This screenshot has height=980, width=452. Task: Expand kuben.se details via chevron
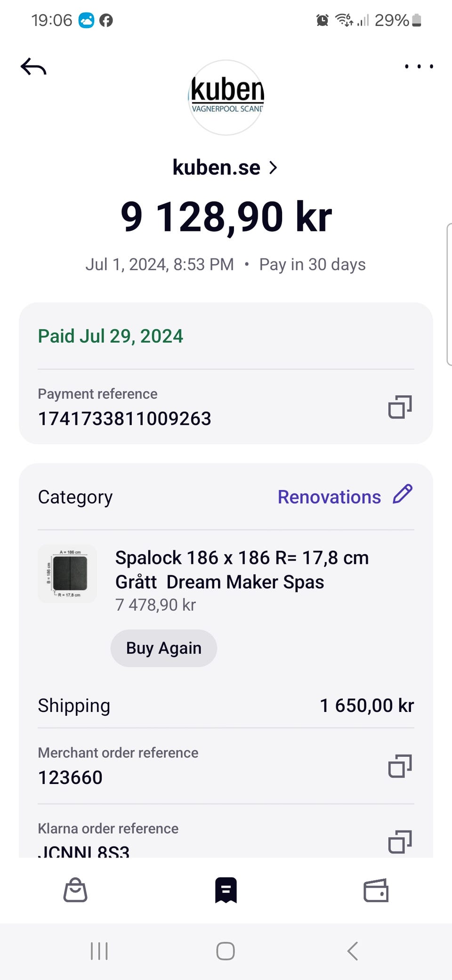(x=273, y=168)
